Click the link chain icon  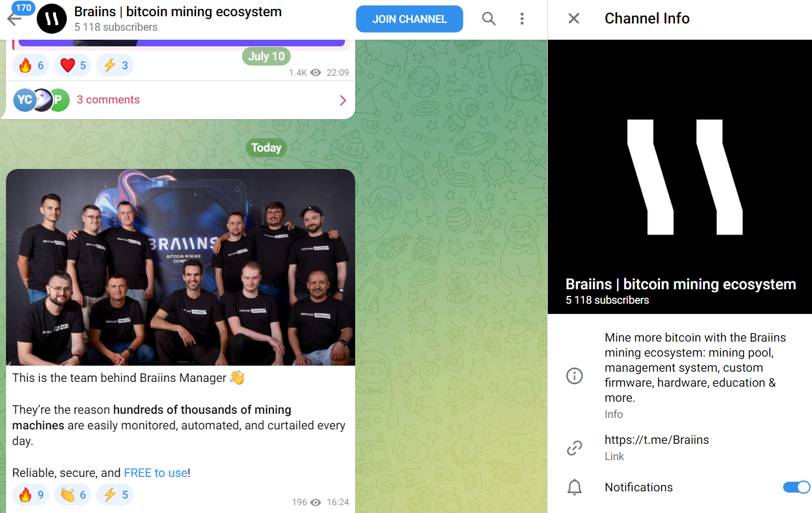click(x=575, y=448)
